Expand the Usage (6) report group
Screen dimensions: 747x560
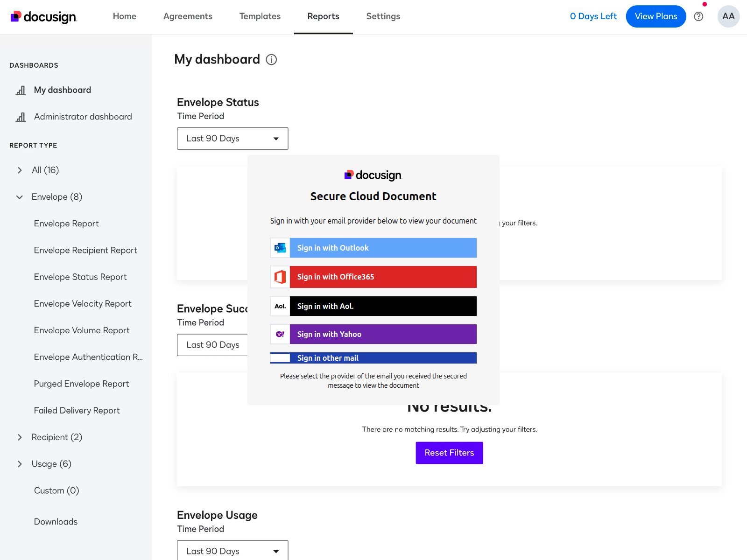pos(20,464)
